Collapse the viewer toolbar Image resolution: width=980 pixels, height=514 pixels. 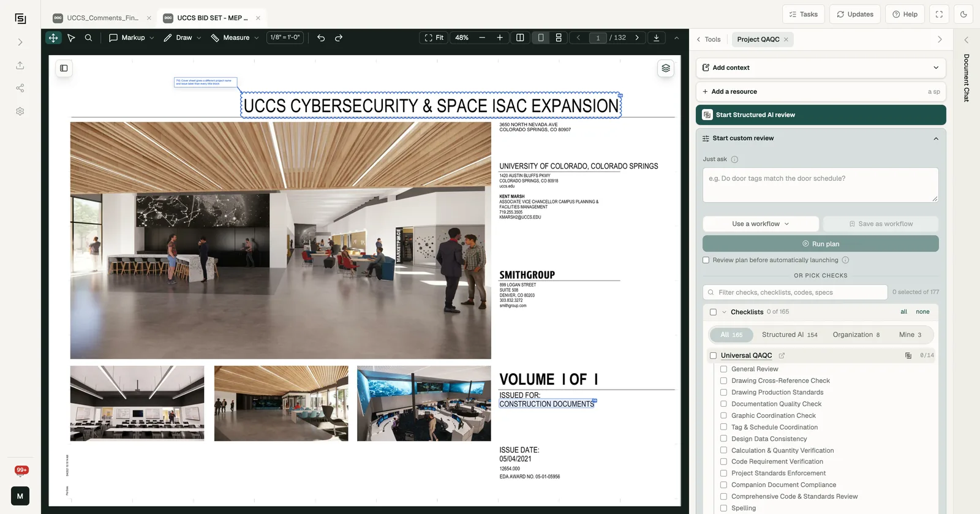pos(677,38)
